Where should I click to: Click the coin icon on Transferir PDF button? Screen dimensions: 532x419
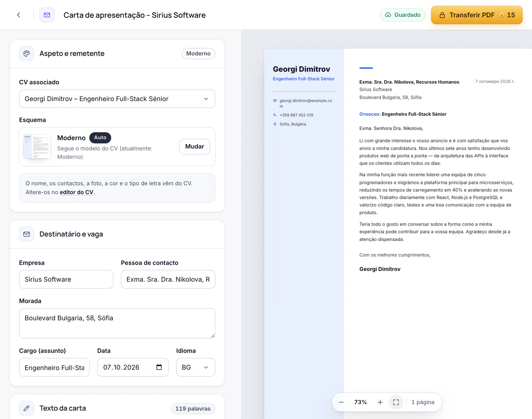click(x=501, y=15)
